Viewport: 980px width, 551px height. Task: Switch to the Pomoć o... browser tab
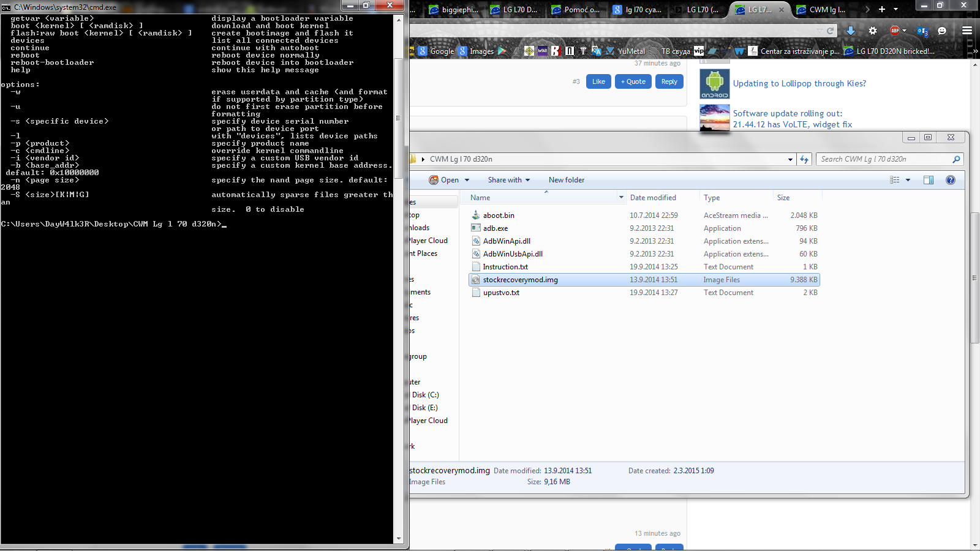click(576, 10)
